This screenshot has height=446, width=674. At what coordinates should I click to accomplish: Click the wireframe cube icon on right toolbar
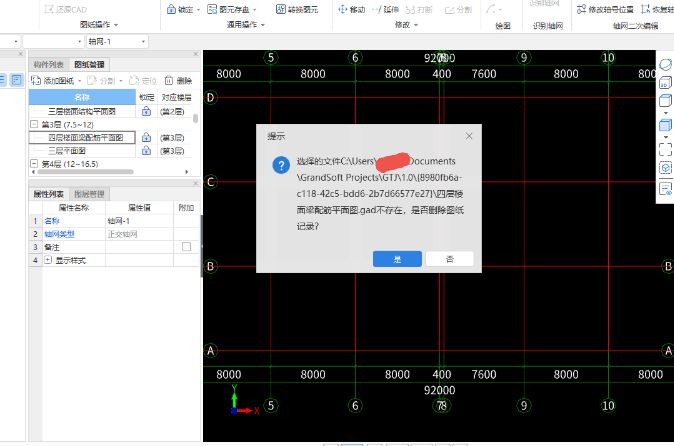665,101
